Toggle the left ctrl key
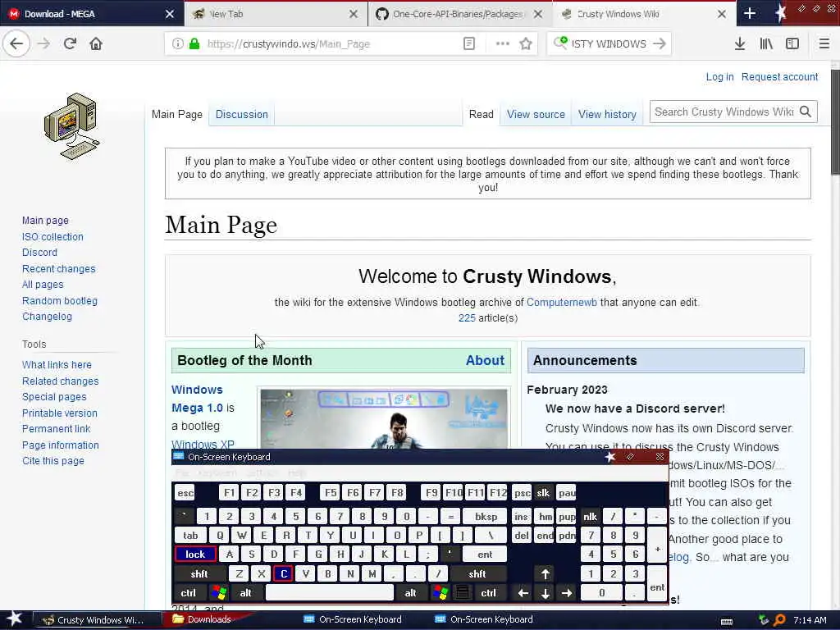Screen dimensions: 840x630 coord(189,592)
